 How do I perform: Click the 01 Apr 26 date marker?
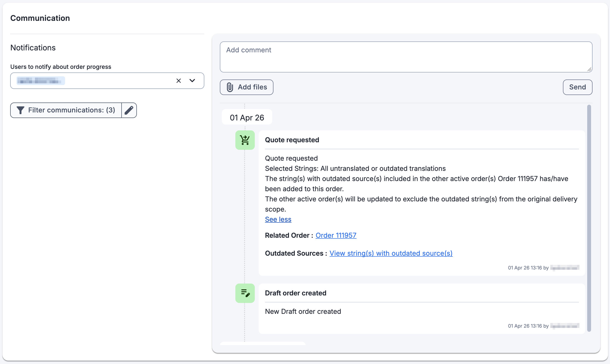[247, 118]
